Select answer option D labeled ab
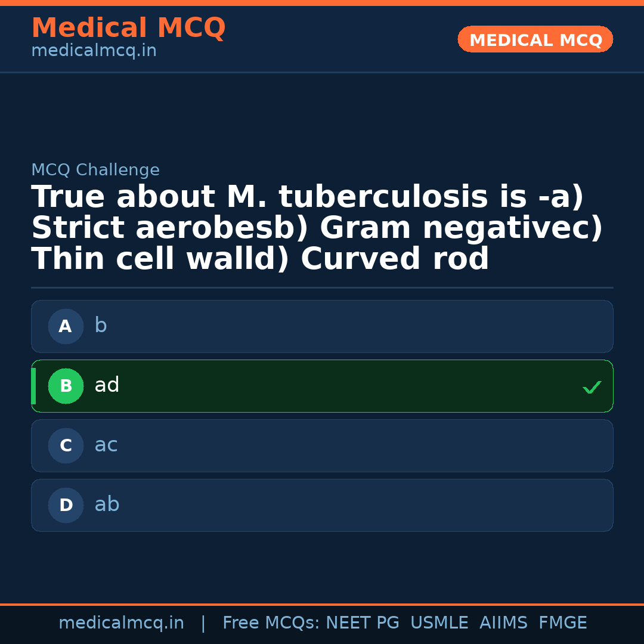Image resolution: width=644 pixels, height=644 pixels. (x=322, y=505)
